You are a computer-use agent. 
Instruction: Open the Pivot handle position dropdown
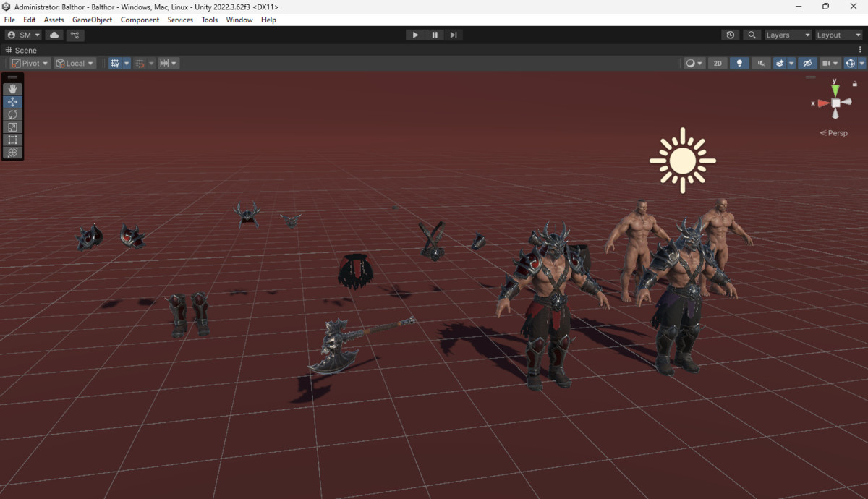tap(30, 64)
